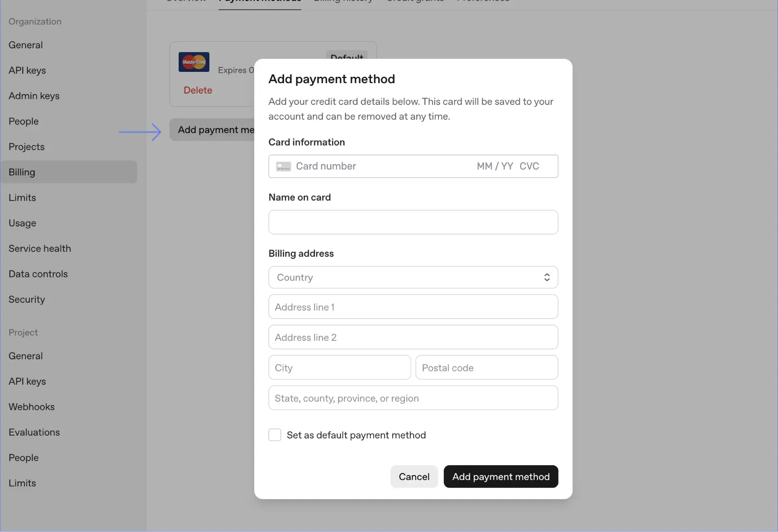This screenshot has height=532, width=778.
Task: Click the black Add payment method button
Action: (501, 476)
